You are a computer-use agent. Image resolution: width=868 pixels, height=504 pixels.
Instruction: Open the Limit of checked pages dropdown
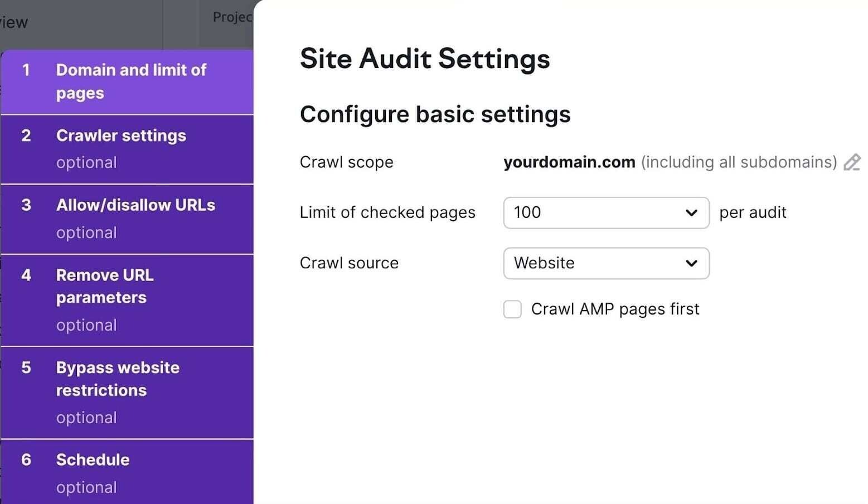605,212
